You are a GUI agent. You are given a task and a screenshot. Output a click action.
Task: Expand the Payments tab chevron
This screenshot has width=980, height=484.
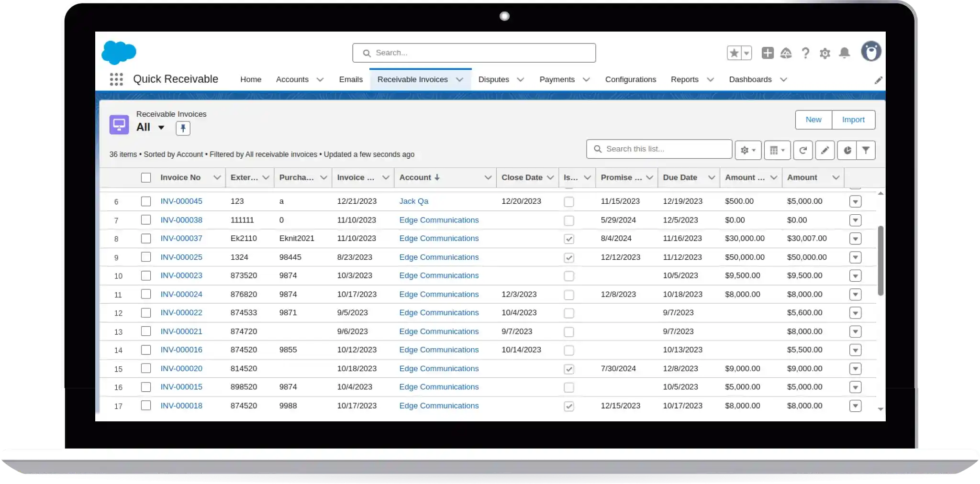point(586,80)
